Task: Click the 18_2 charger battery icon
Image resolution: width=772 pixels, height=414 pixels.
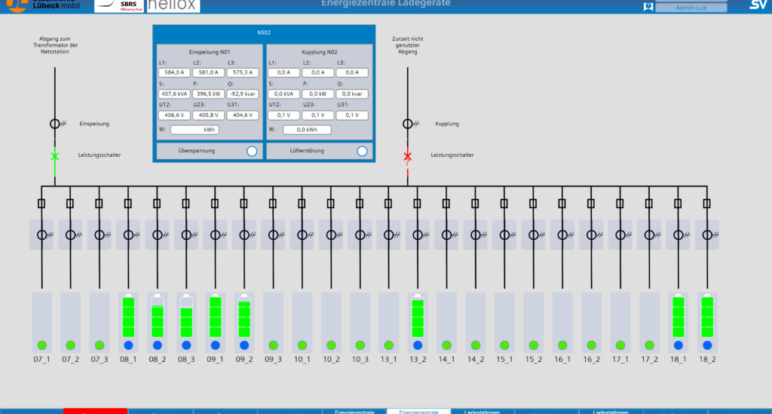Action: point(708,316)
